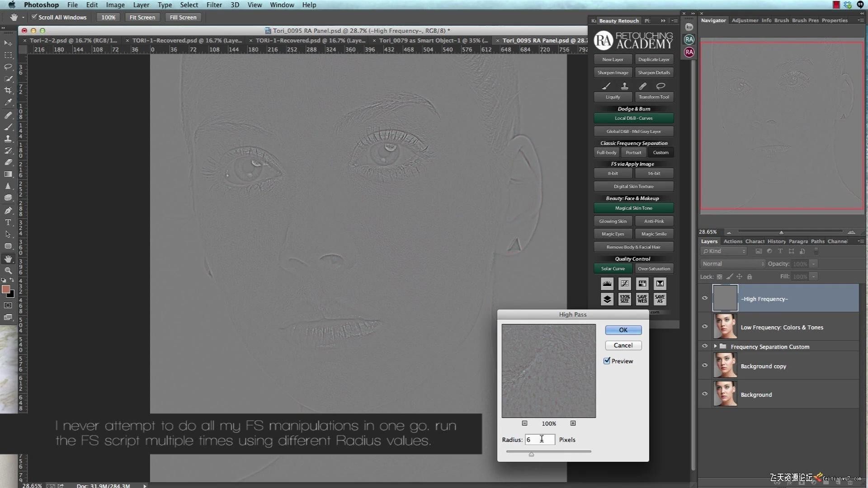Image resolution: width=868 pixels, height=488 pixels.
Task: Open the layer blend mode Normal dropdown
Action: (732, 264)
